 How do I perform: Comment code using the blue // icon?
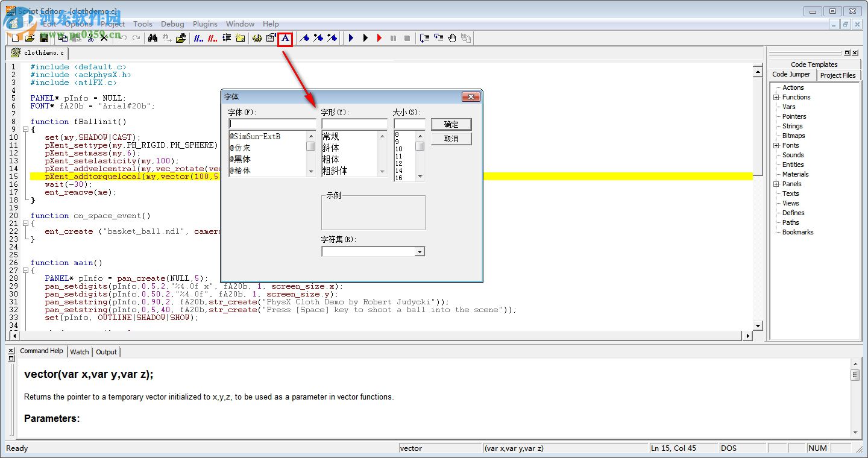coord(197,37)
